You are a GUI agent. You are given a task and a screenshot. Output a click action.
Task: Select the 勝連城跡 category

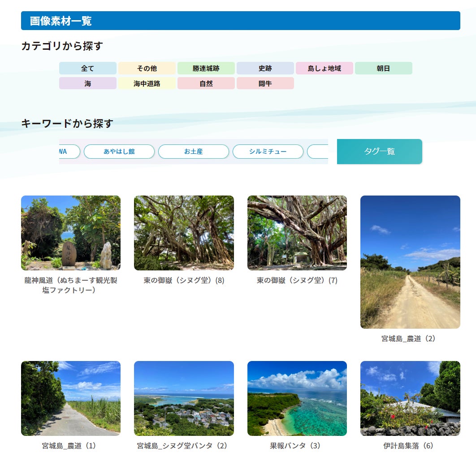tap(206, 68)
